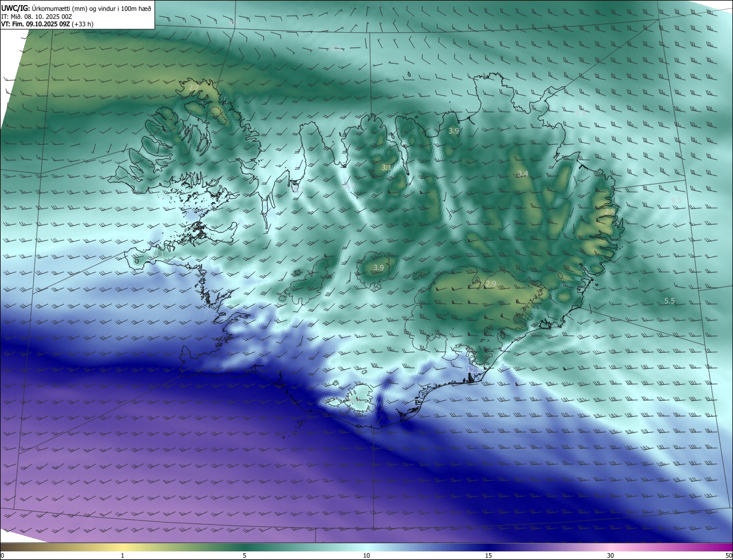Click the 3.1 value label on the map
This screenshot has height=560, width=733.
tap(386, 168)
